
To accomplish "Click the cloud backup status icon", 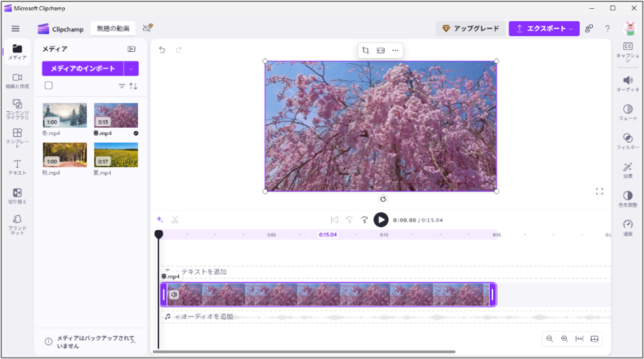I will [x=147, y=28].
